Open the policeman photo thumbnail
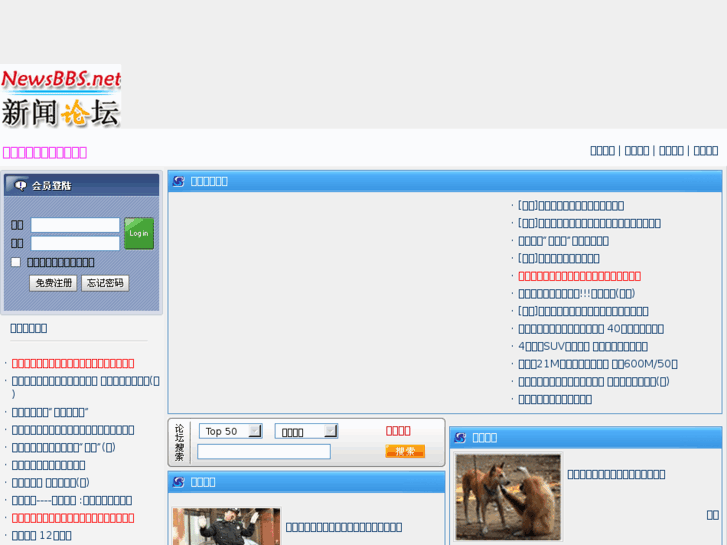The width and height of the screenshot is (727, 545). click(227, 526)
